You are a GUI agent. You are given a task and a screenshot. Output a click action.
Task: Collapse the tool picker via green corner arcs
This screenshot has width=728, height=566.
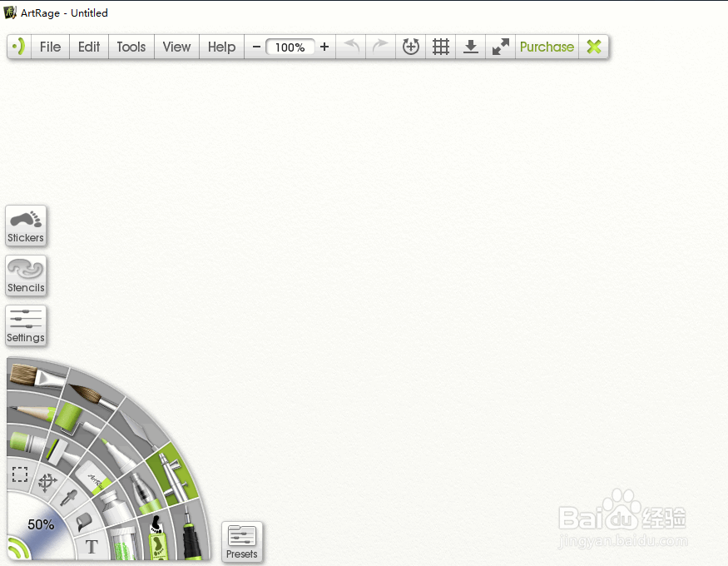click(17, 549)
